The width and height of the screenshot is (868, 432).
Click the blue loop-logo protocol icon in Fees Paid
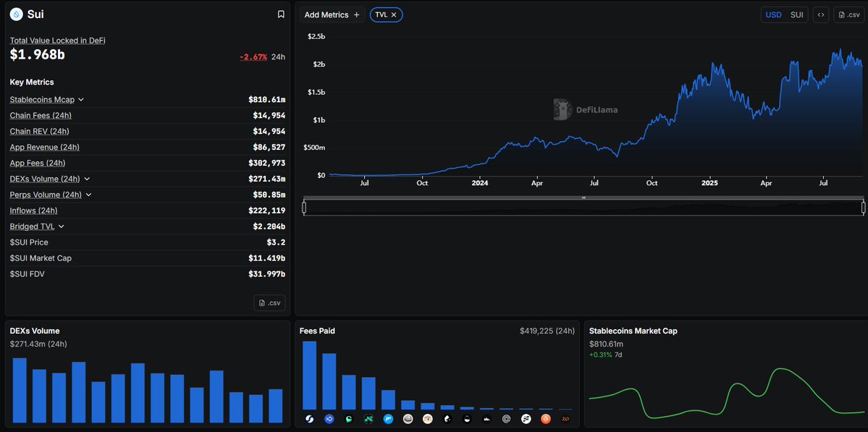coord(329,419)
